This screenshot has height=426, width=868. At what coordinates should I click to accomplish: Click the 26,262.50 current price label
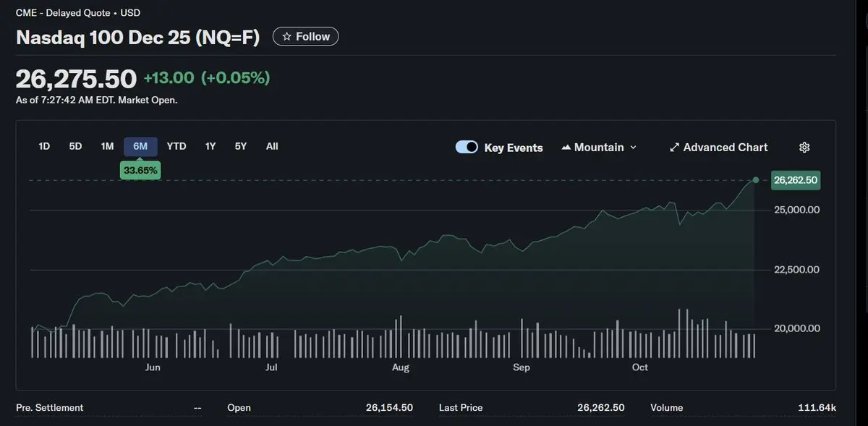click(796, 180)
